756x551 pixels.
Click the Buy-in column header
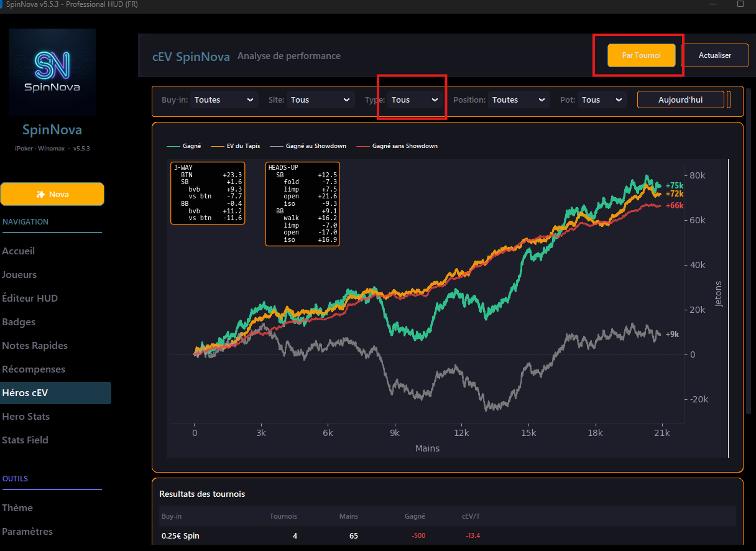coord(172,516)
